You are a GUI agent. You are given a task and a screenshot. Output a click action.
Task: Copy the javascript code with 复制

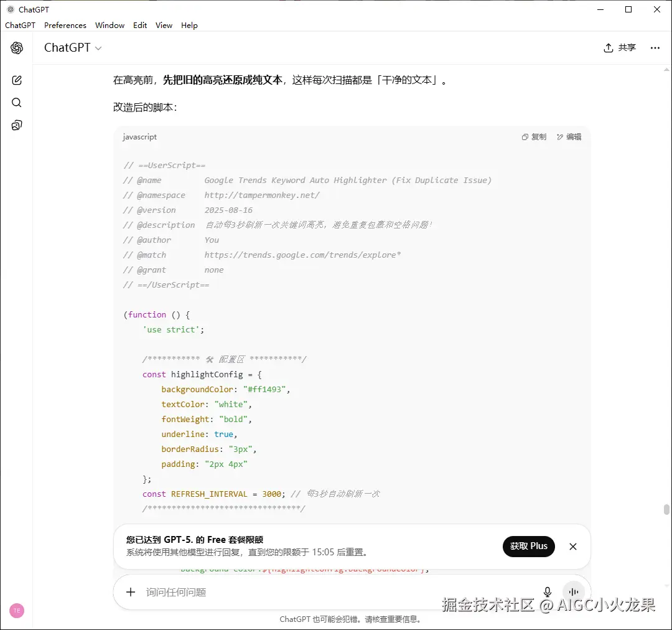533,136
